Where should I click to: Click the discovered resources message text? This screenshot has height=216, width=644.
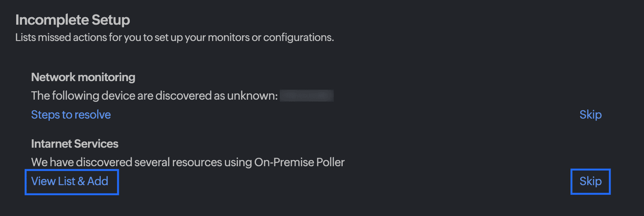[188, 162]
